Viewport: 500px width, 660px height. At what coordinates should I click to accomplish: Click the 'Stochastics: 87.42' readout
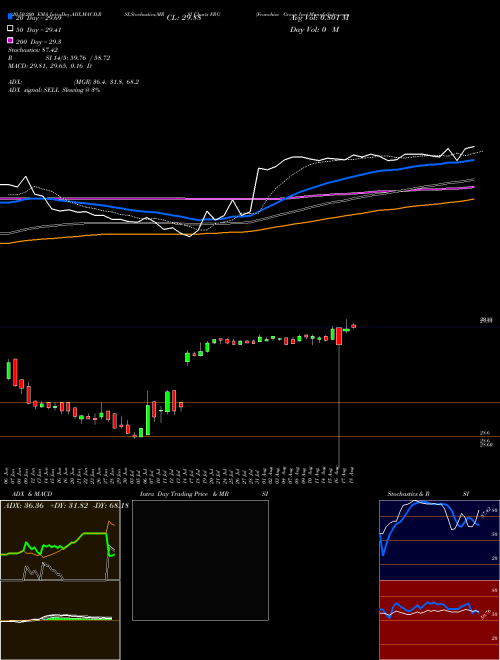(x=33, y=50)
